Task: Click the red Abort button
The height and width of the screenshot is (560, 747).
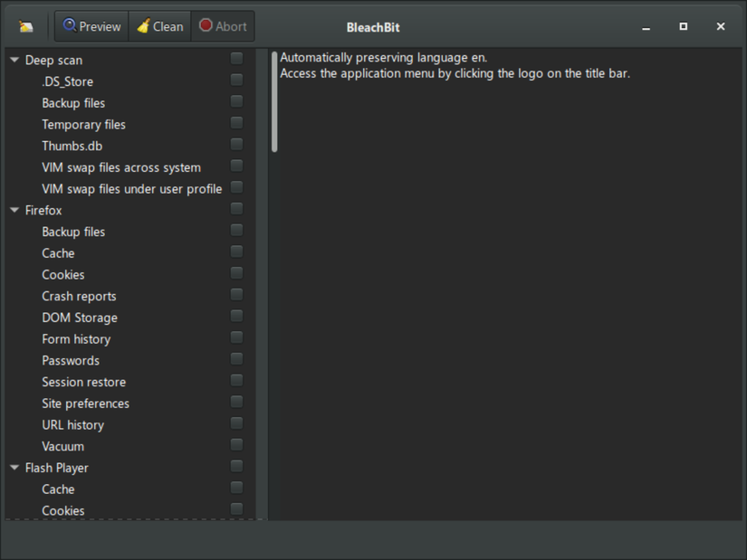Action: [x=223, y=26]
